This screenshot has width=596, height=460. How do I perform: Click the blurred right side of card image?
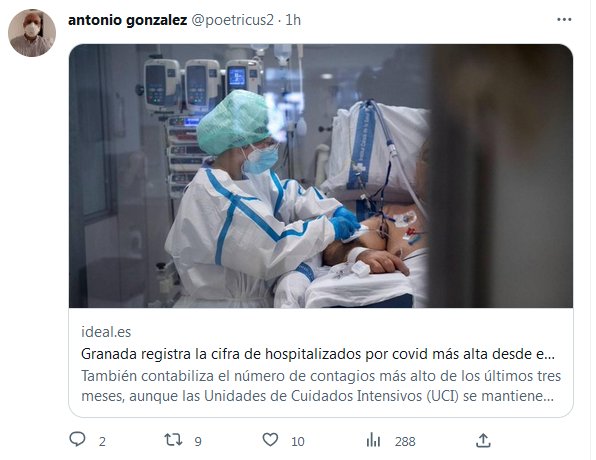[x=502, y=176]
